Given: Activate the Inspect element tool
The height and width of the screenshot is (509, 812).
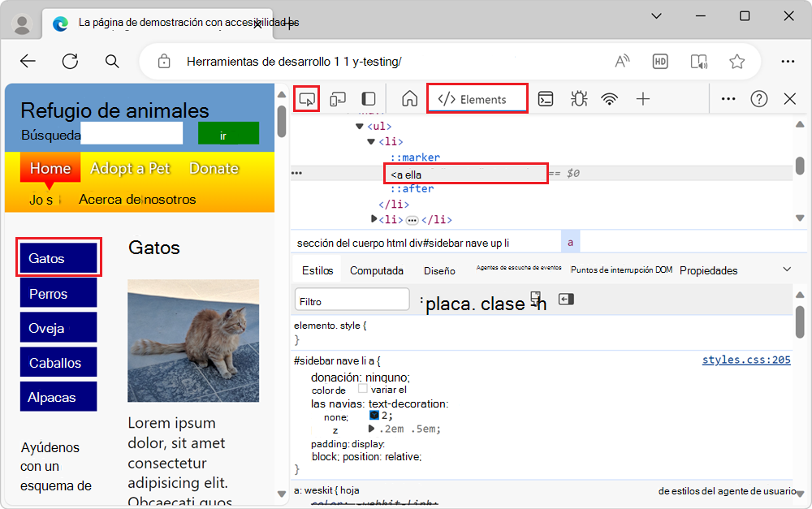Looking at the screenshot, I should tap(307, 98).
